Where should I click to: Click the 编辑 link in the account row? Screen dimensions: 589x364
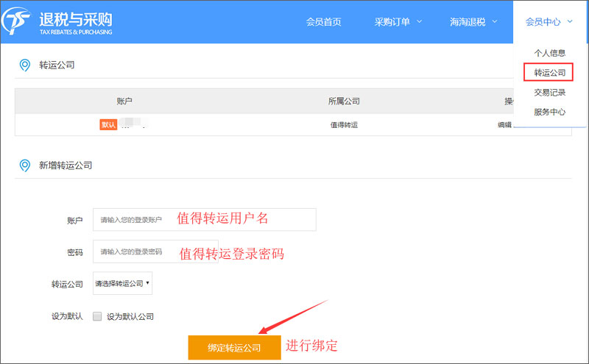504,125
